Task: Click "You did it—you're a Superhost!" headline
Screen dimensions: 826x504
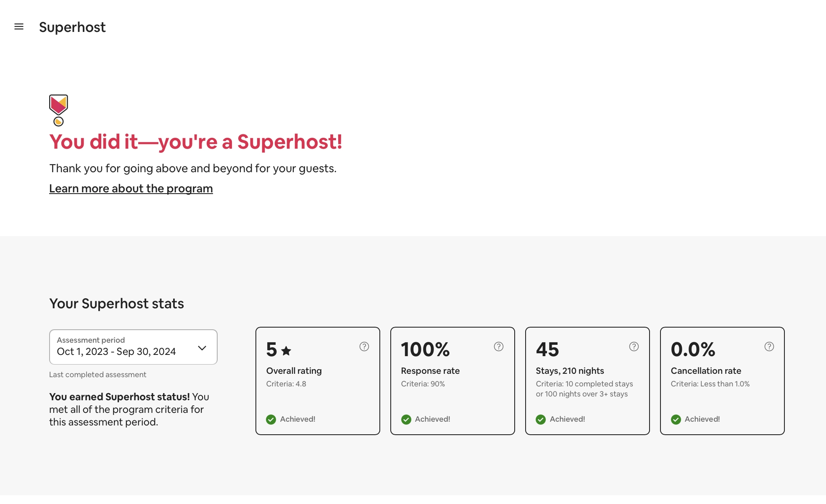Action: click(x=195, y=142)
